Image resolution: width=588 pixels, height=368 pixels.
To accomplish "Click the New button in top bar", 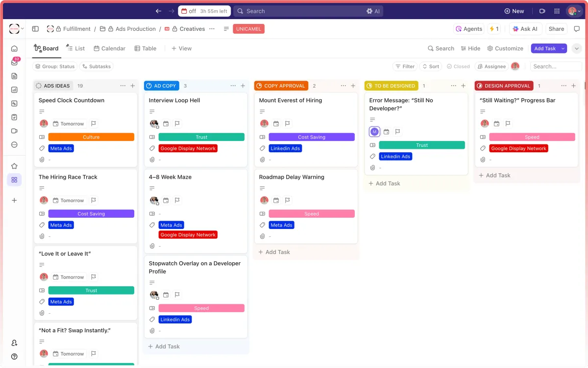I will (514, 11).
